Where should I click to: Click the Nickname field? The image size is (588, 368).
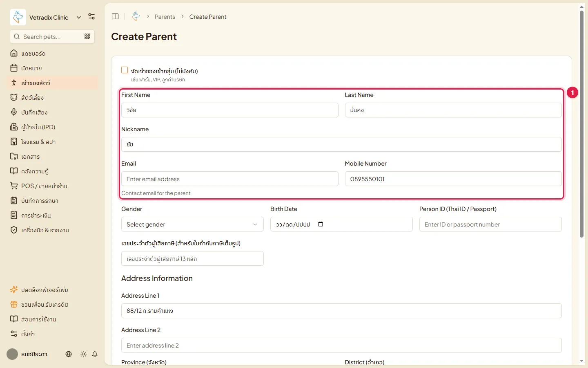tap(341, 144)
